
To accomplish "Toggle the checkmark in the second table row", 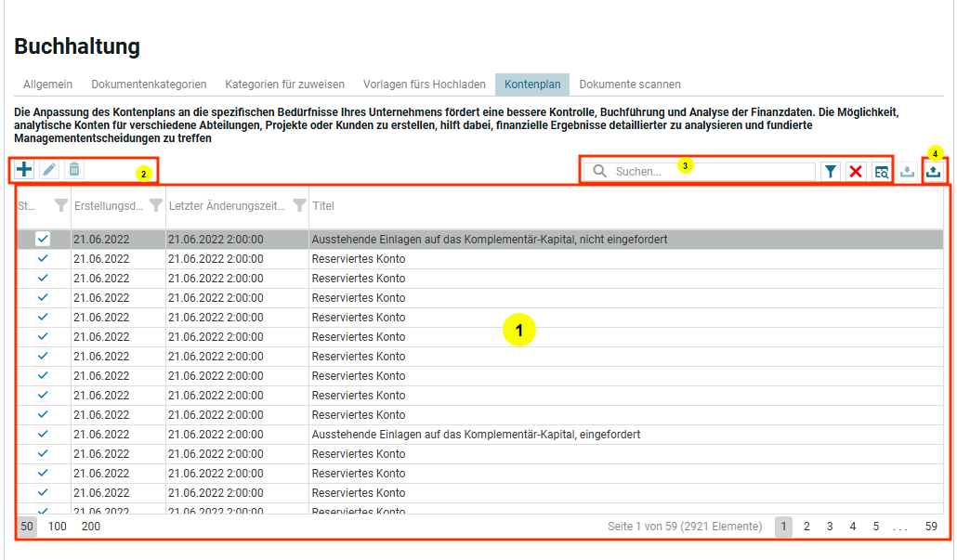I will pyautogui.click(x=43, y=259).
